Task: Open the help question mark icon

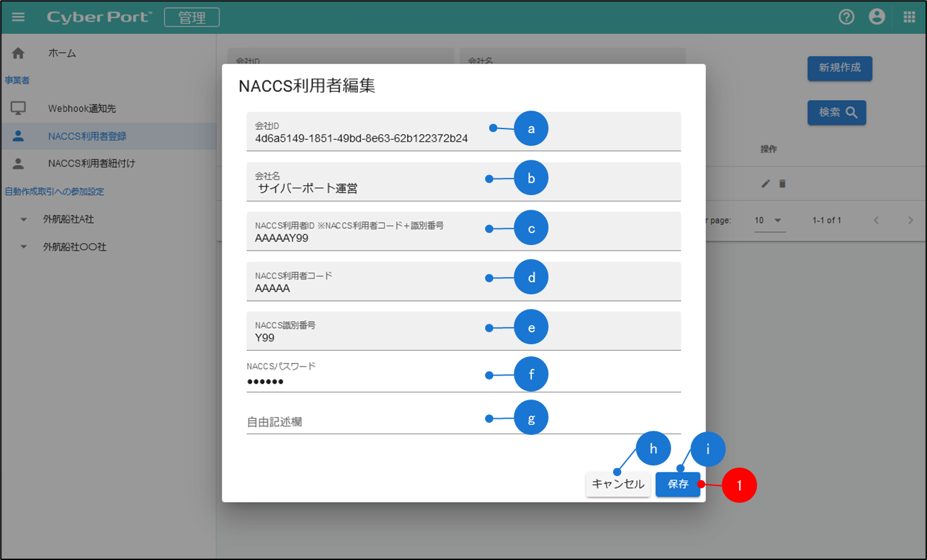Action: [x=846, y=17]
